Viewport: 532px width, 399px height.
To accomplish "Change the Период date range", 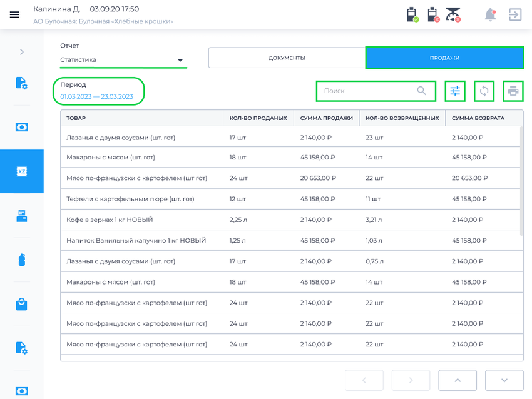I will (96, 96).
